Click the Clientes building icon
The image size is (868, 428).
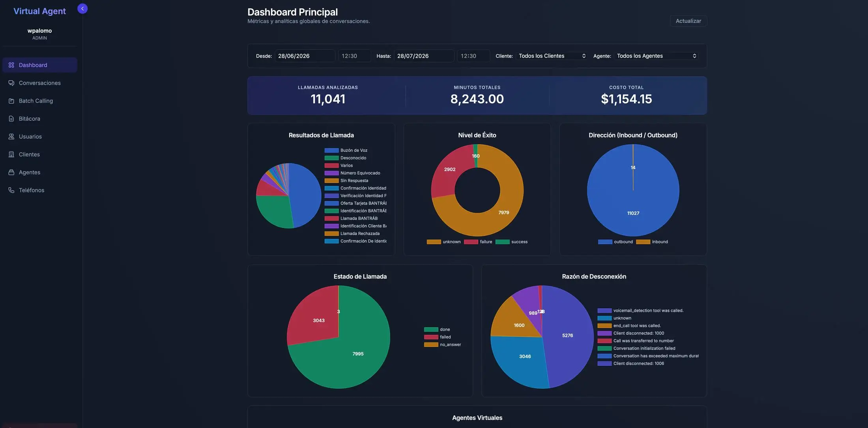(x=11, y=154)
